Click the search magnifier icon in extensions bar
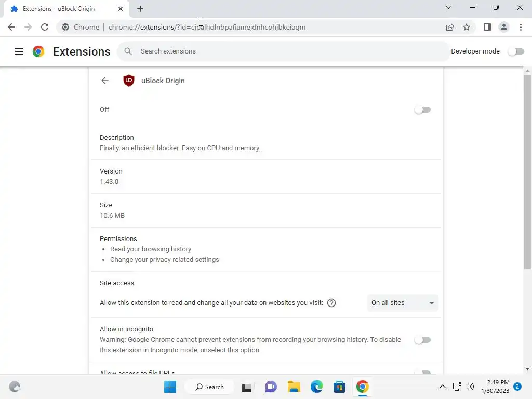 pyautogui.click(x=128, y=51)
